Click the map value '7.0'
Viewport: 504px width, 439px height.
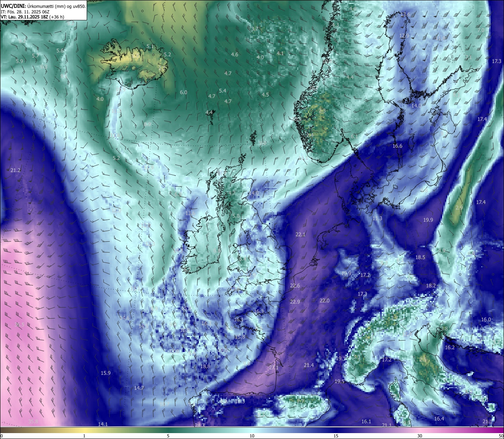[481, 30]
